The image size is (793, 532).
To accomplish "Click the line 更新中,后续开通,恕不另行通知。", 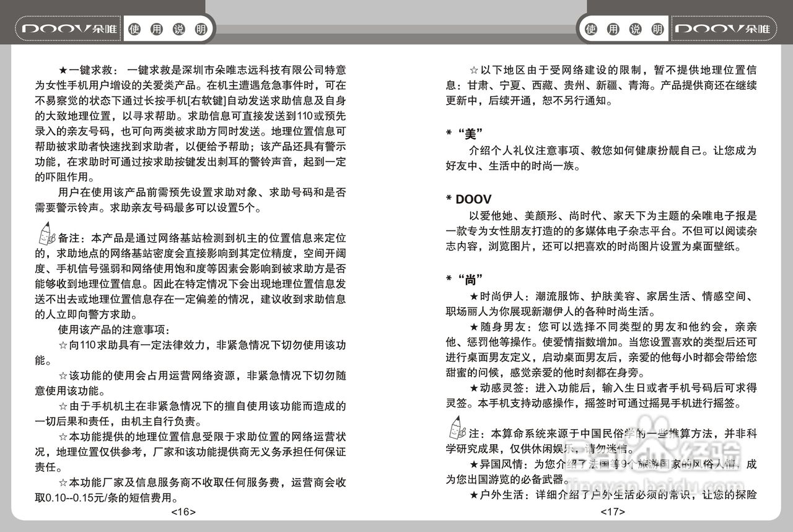I will pos(530,100).
